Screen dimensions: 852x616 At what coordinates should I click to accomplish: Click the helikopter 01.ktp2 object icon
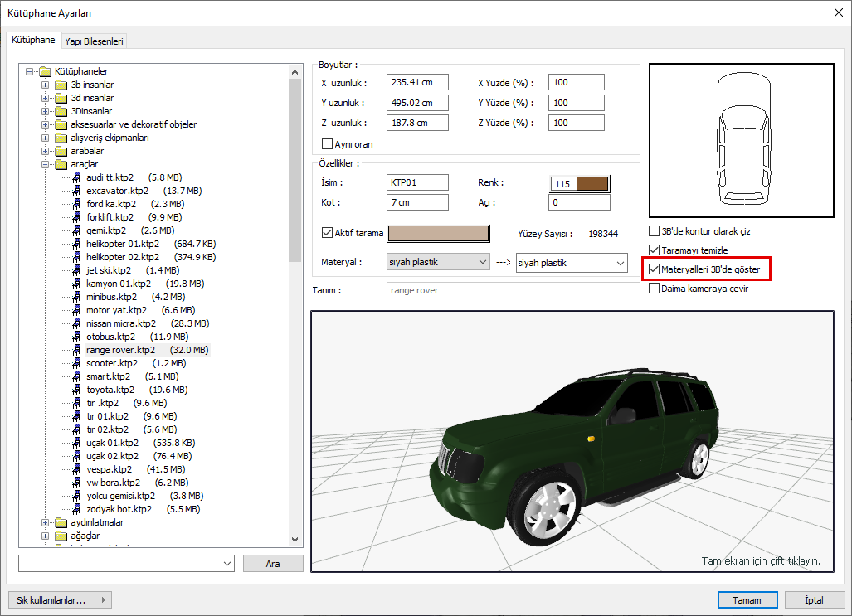click(77, 244)
